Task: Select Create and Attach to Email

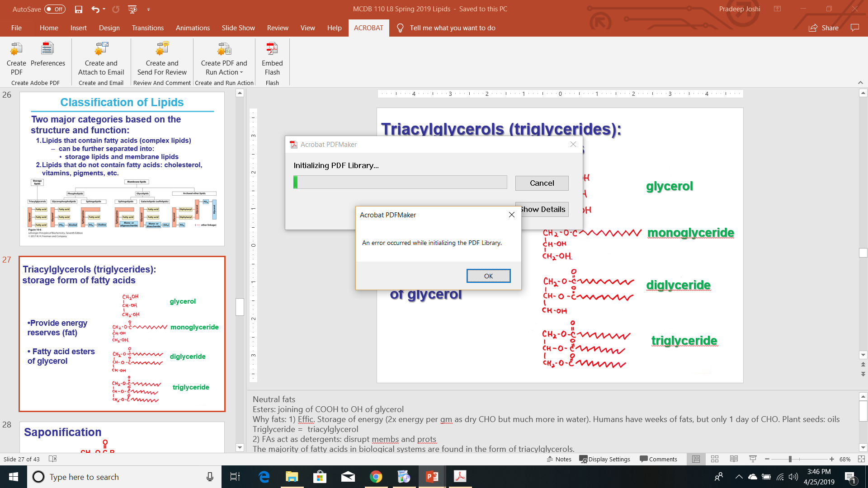Action: tap(101, 59)
